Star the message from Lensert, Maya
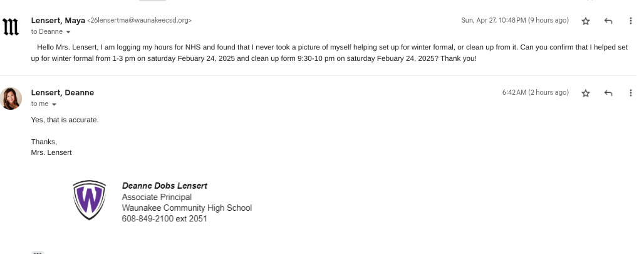The image size is (644, 254). pyautogui.click(x=586, y=21)
